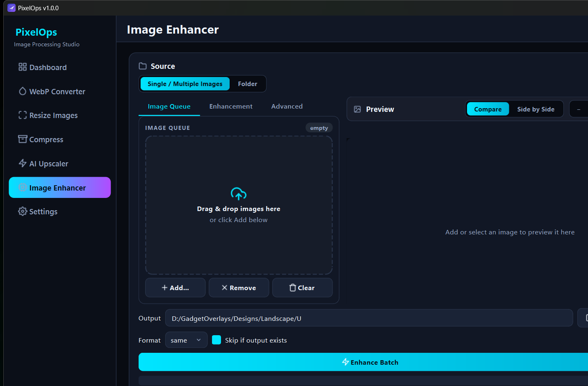Click the Add... button
The height and width of the screenshot is (386, 588).
point(175,288)
